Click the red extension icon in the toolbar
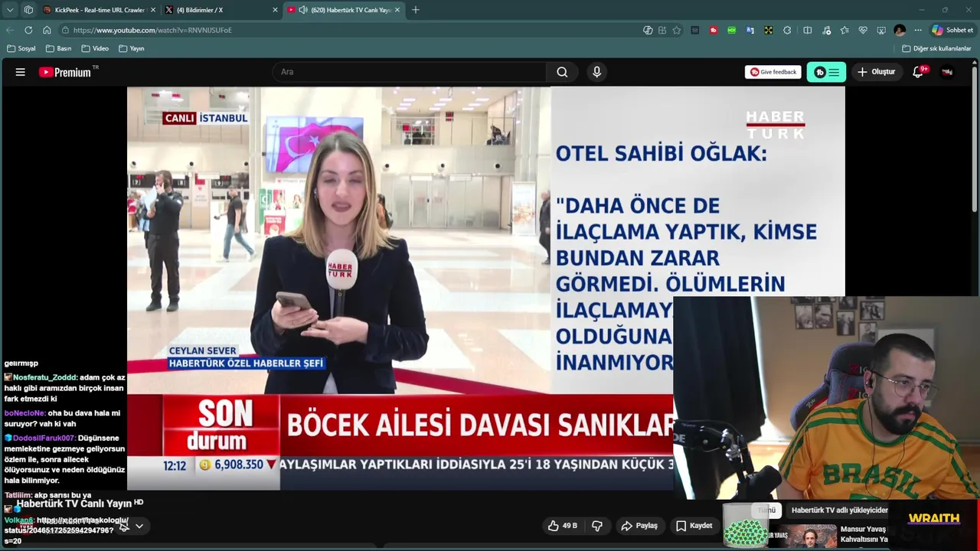This screenshot has width=980, height=551. click(714, 30)
